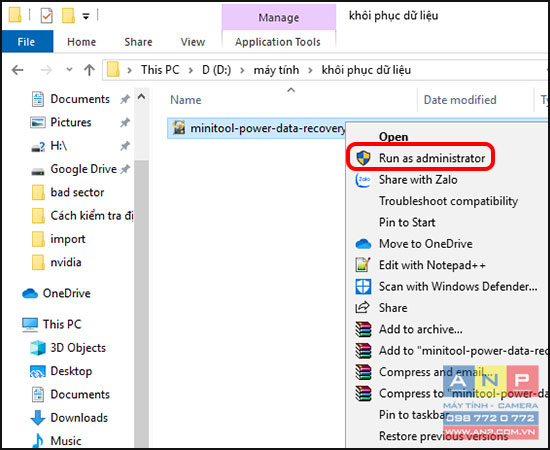Choose Add to archive...
This screenshot has width=550, height=450.
(x=421, y=329)
